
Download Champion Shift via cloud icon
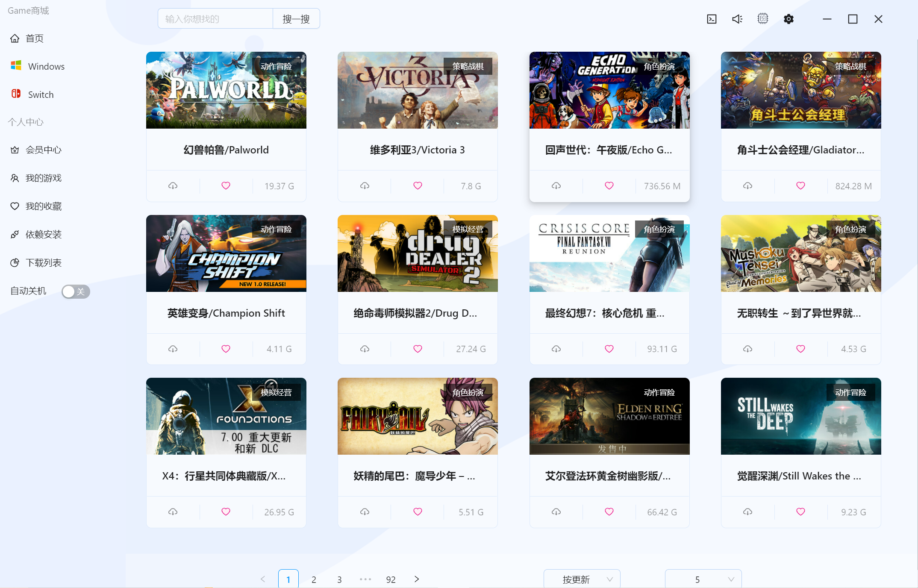[x=173, y=349]
